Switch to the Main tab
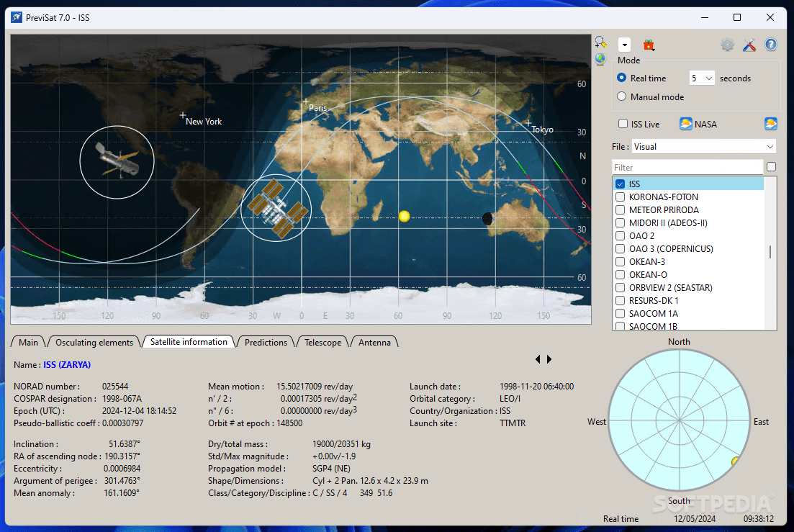Screen dimensions: 794x532 (x=28, y=342)
